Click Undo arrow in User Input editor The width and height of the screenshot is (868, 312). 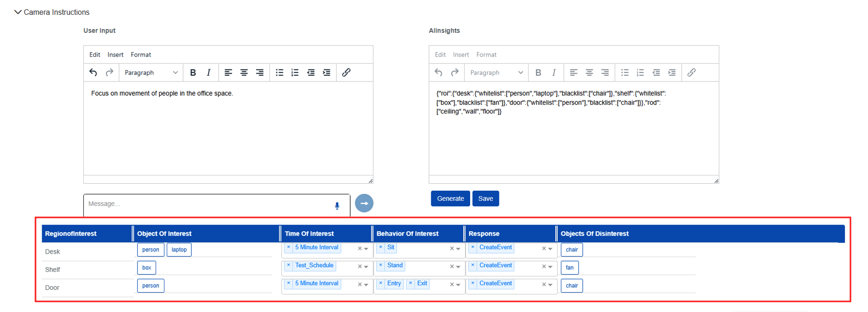pyautogui.click(x=93, y=73)
